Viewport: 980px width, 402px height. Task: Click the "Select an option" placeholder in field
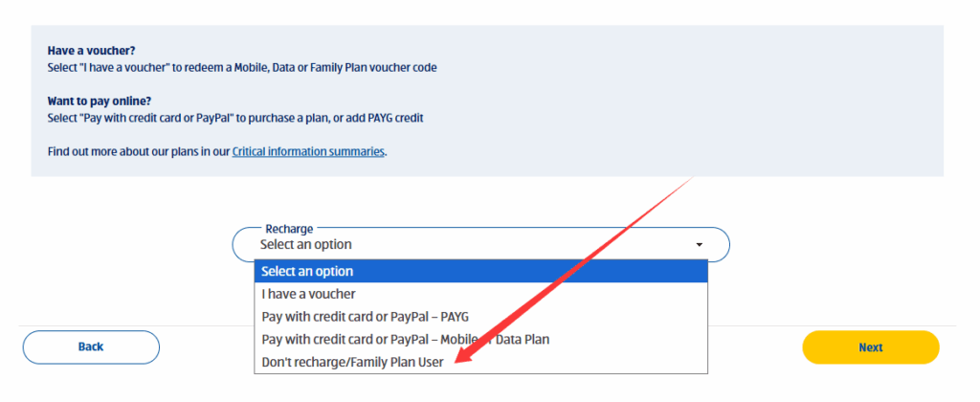306,245
